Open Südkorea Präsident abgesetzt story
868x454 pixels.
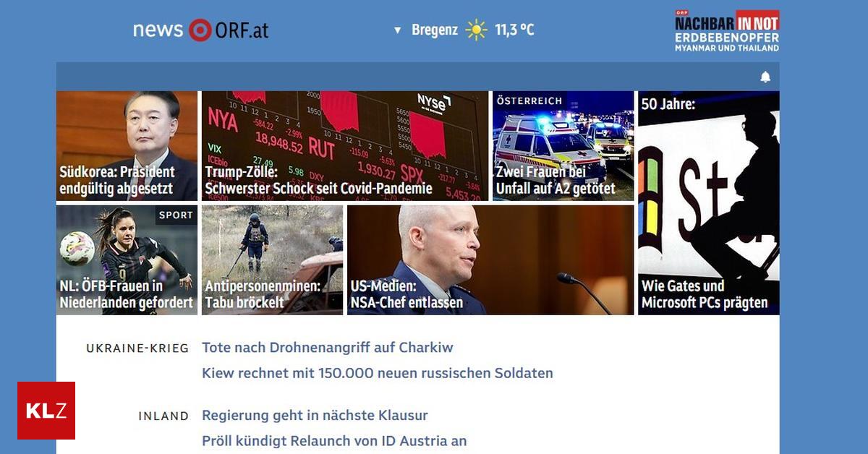click(x=127, y=146)
